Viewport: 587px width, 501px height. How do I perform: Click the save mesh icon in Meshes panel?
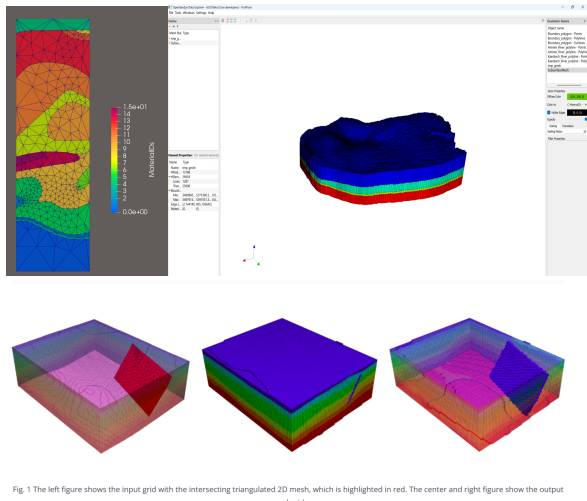(x=174, y=26)
